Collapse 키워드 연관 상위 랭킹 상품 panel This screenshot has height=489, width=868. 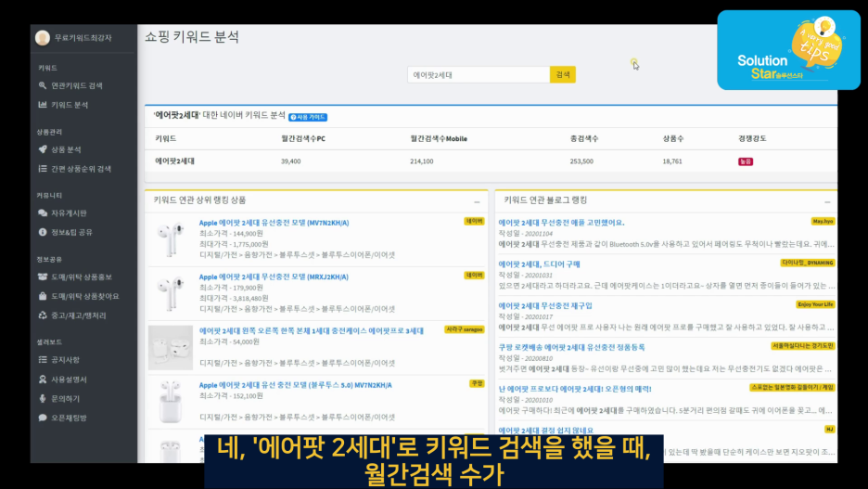pos(477,201)
